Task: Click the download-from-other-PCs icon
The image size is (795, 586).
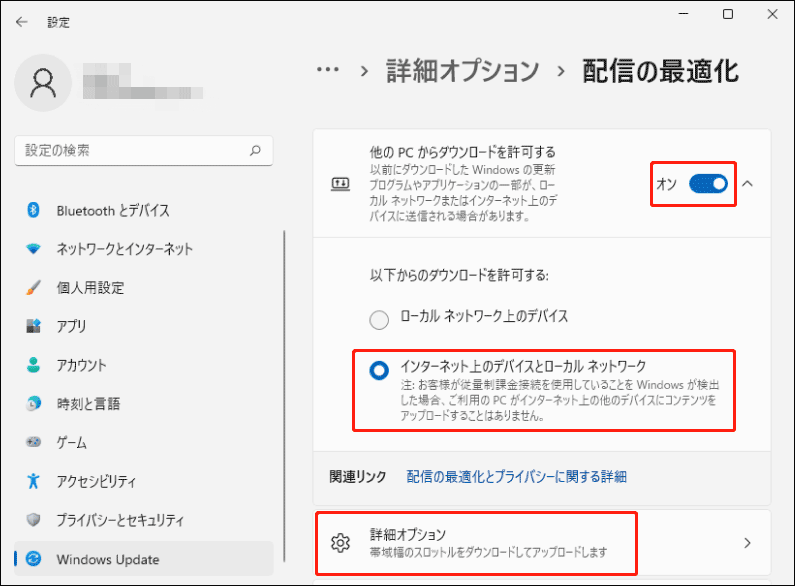Action: click(340, 184)
